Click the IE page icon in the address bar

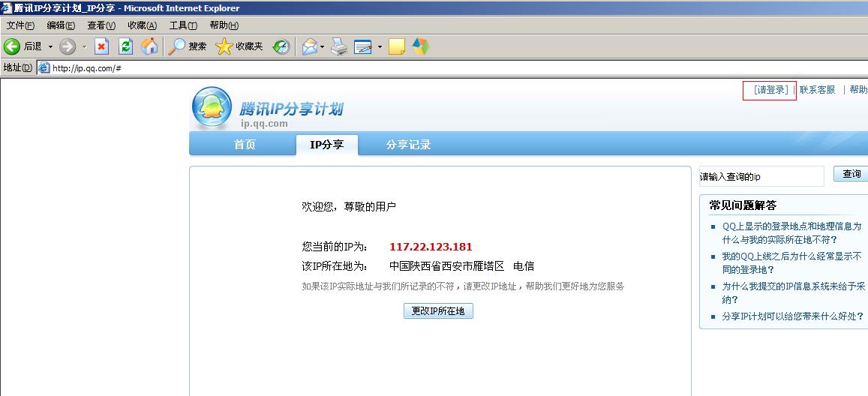tap(44, 68)
